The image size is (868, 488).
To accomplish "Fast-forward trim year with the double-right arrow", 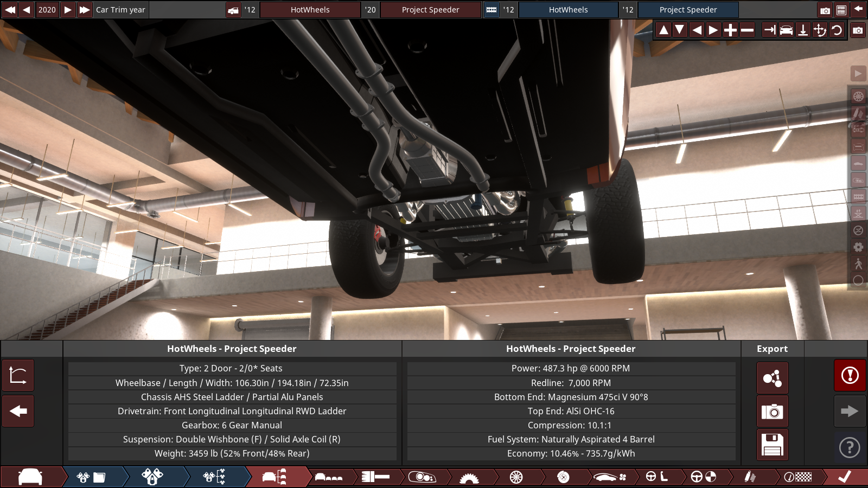I will pyautogui.click(x=84, y=10).
